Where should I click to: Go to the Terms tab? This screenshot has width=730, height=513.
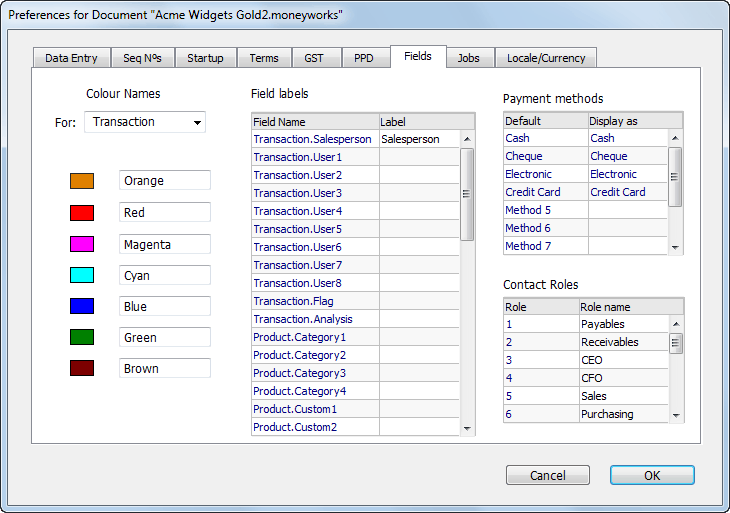(x=264, y=58)
